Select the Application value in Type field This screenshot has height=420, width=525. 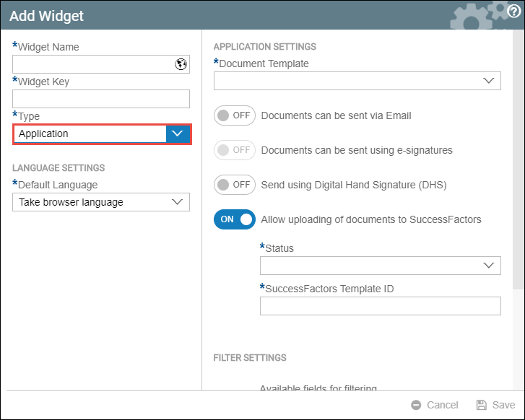point(43,134)
